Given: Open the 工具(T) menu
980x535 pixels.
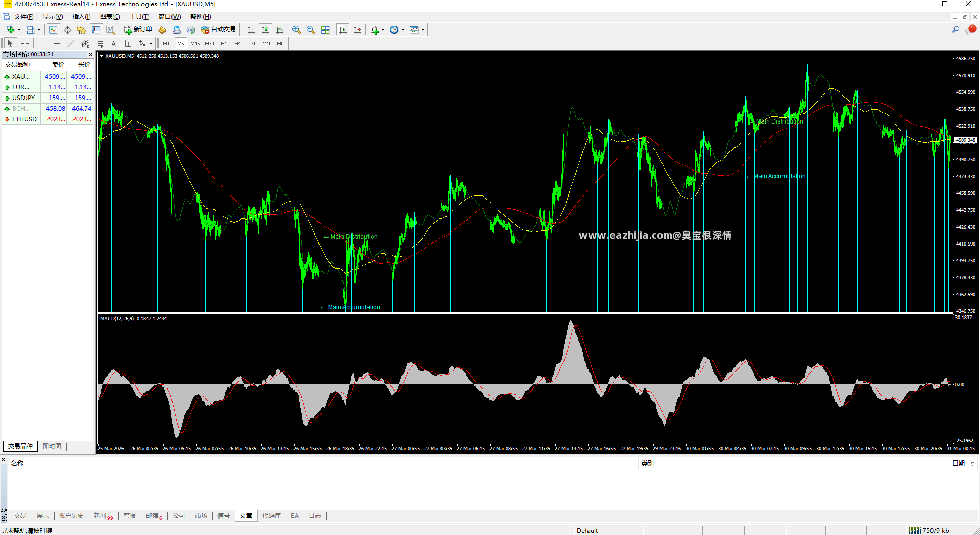Looking at the screenshot, I should pos(139,17).
